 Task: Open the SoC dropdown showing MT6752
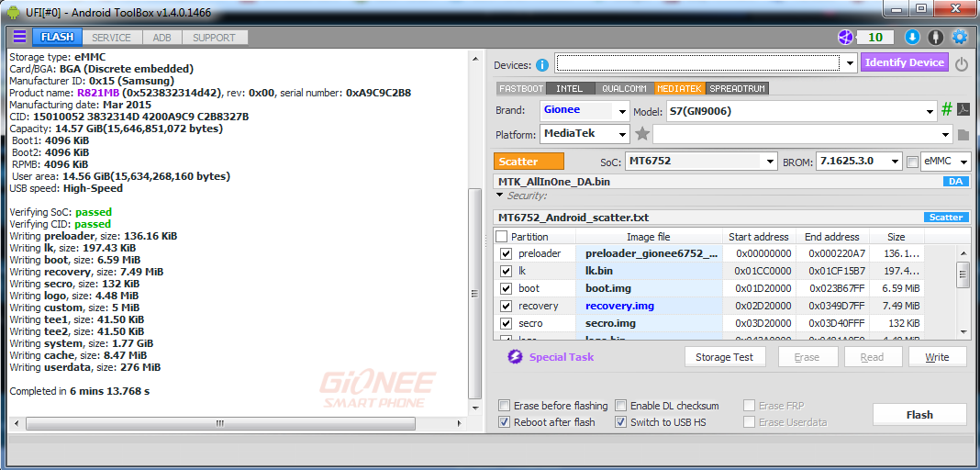pyautogui.click(x=771, y=162)
